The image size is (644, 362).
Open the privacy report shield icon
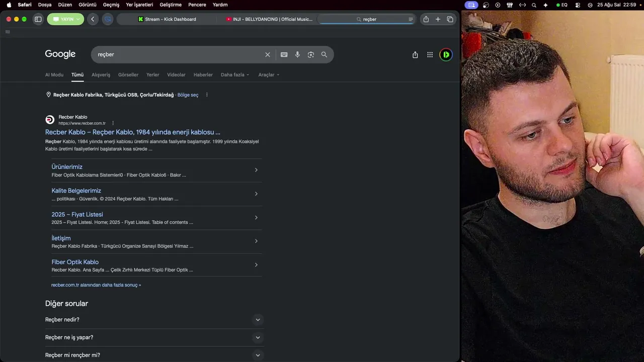(107, 19)
